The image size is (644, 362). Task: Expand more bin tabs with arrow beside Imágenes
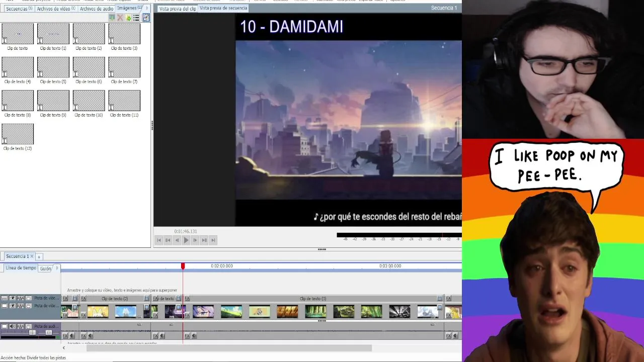coord(147,8)
